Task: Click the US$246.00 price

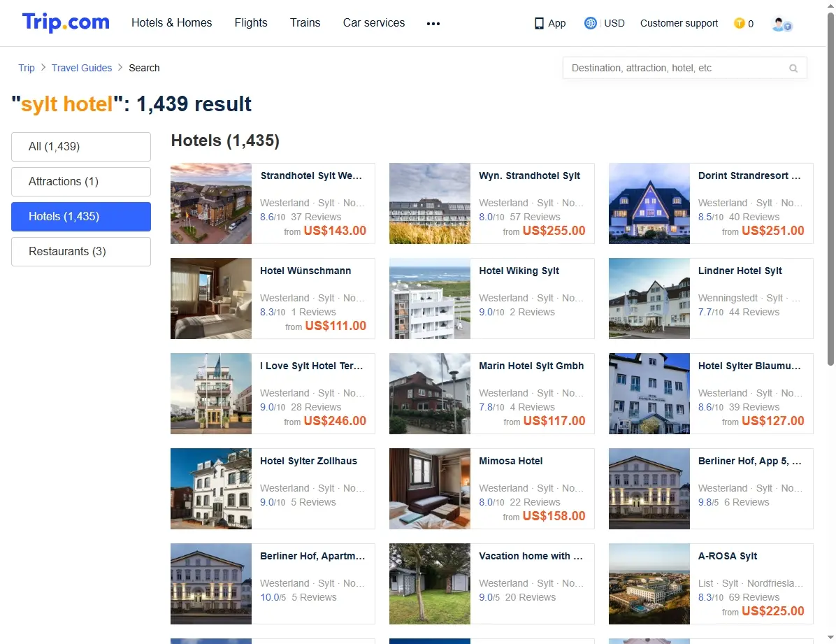Action: [x=335, y=421]
